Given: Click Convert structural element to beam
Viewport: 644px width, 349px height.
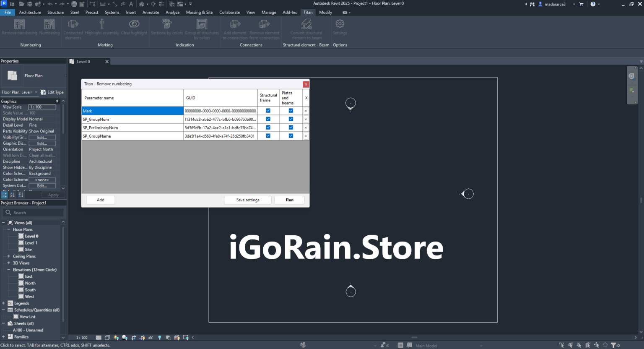Looking at the screenshot, I should coord(306,24).
